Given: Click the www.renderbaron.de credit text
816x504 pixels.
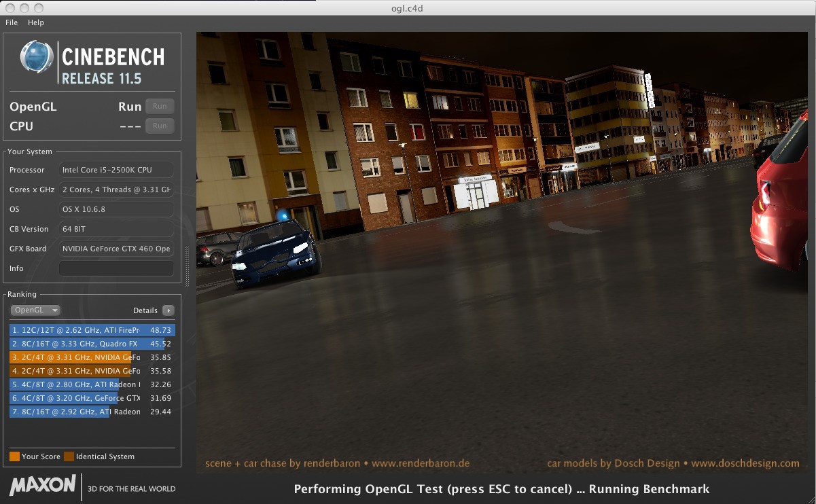Looking at the screenshot, I should (421, 463).
